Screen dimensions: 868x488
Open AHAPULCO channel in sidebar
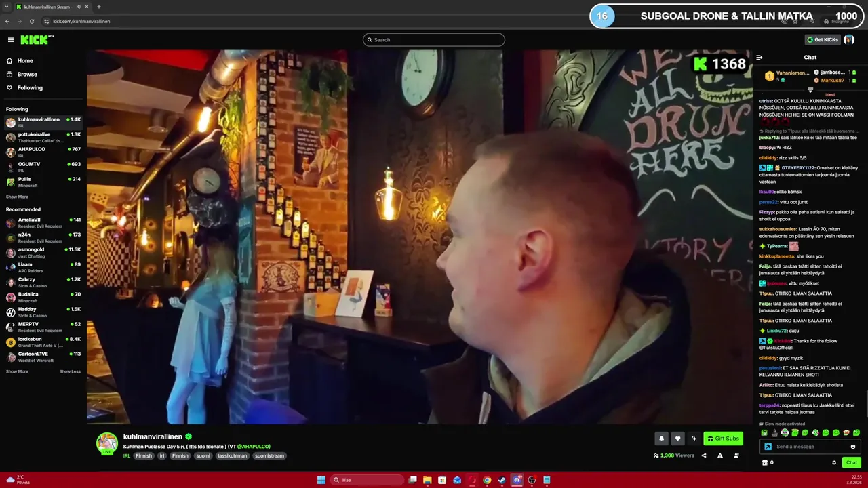[x=43, y=152]
